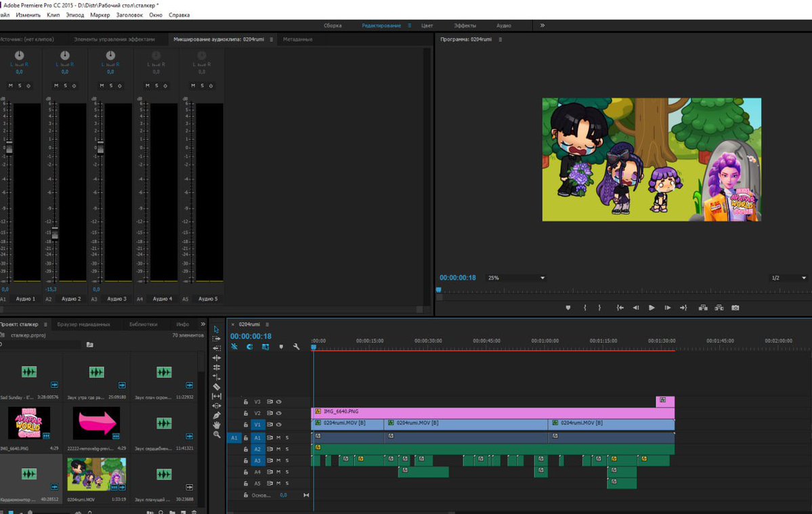Open Program monitor panel menu
This screenshot has width=812, height=514.
click(500, 39)
